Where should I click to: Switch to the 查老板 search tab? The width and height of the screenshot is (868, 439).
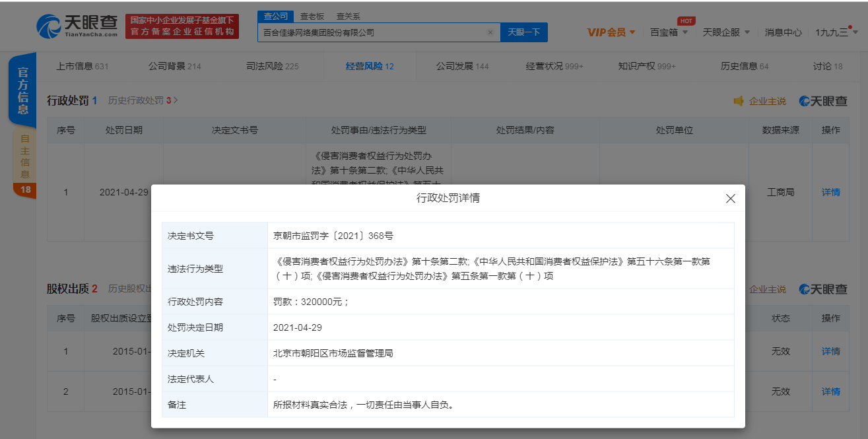(x=312, y=16)
